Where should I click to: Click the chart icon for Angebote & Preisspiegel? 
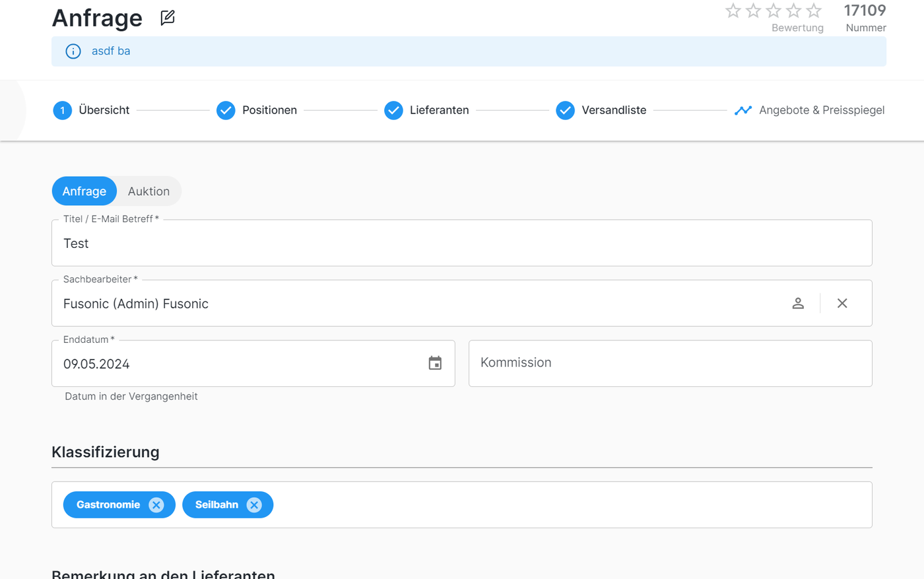(x=743, y=110)
